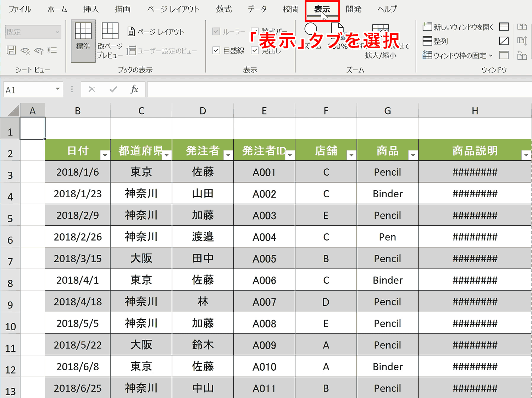Click cell with ID A009
Viewport: 532px width, 398px height.
coord(264,345)
